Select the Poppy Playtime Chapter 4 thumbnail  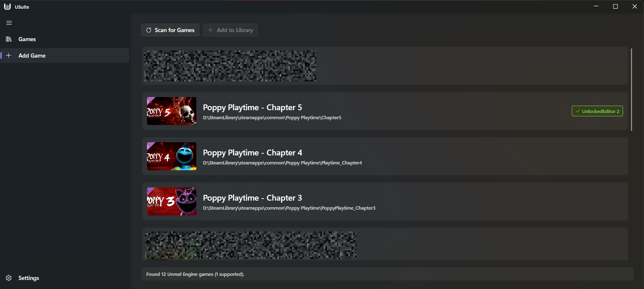[172, 156]
